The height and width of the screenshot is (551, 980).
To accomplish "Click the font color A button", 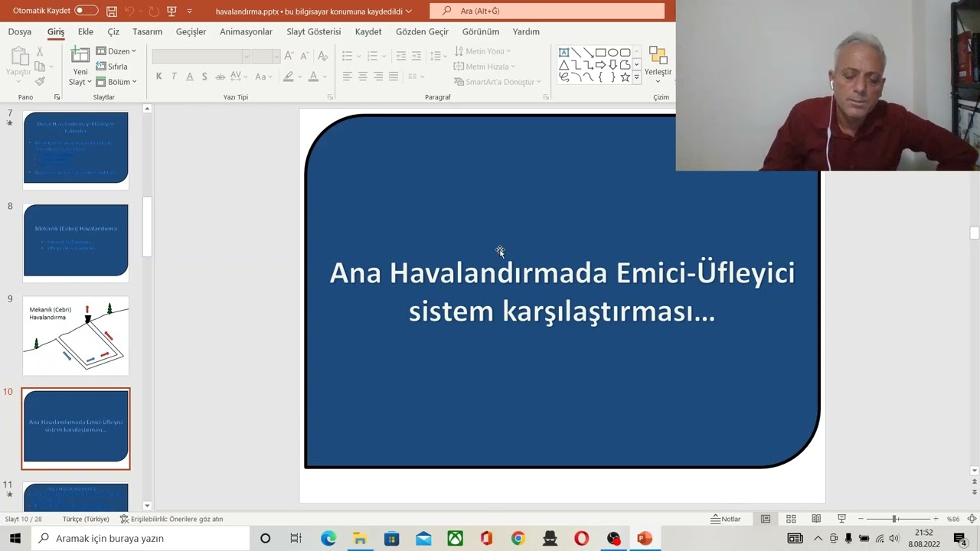I will (x=312, y=77).
